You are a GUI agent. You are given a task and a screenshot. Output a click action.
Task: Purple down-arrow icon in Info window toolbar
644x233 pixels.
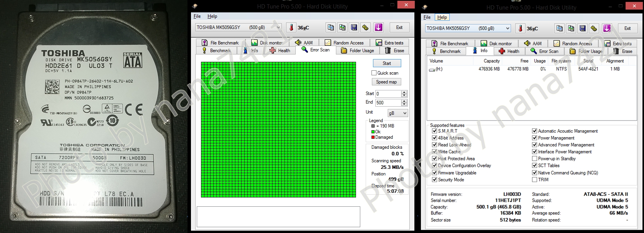tap(607, 28)
